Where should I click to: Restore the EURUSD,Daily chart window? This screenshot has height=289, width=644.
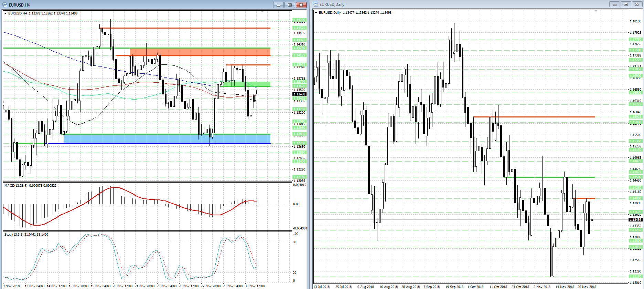click(x=626, y=4)
